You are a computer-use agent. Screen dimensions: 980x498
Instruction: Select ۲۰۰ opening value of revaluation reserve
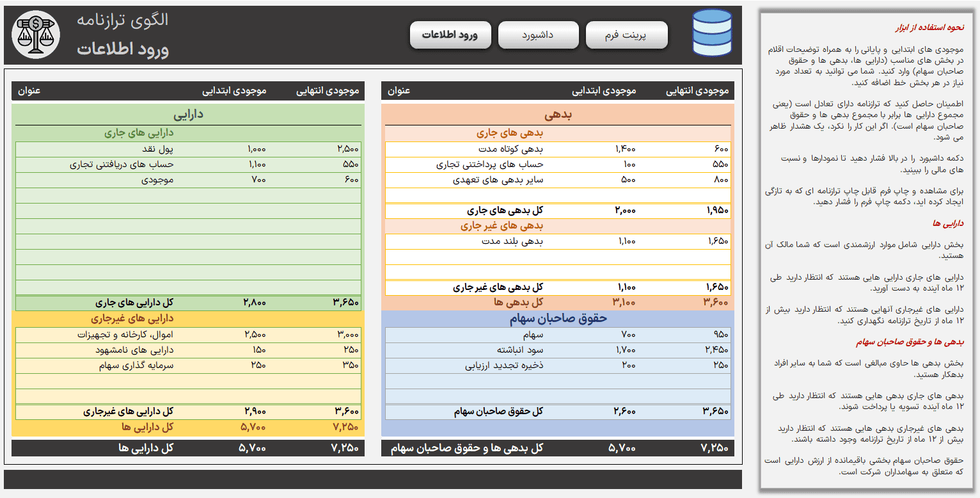tap(629, 365)
